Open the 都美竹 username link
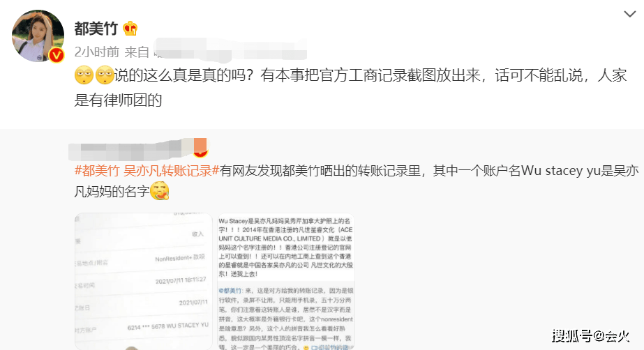 [96, 29]
